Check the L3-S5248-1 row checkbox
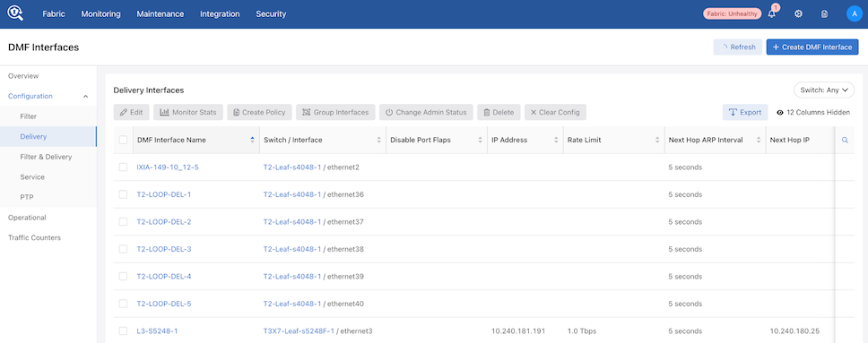The image size is (868, 343). [123, 330]
